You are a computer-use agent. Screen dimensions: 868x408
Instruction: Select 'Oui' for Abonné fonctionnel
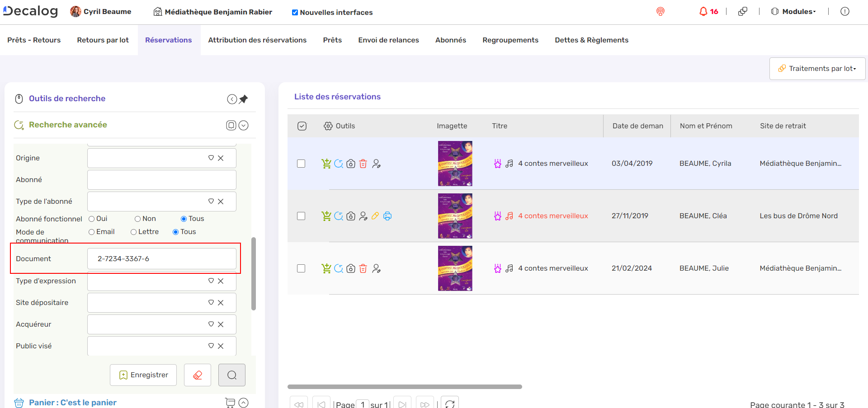[x=92, y=219]
